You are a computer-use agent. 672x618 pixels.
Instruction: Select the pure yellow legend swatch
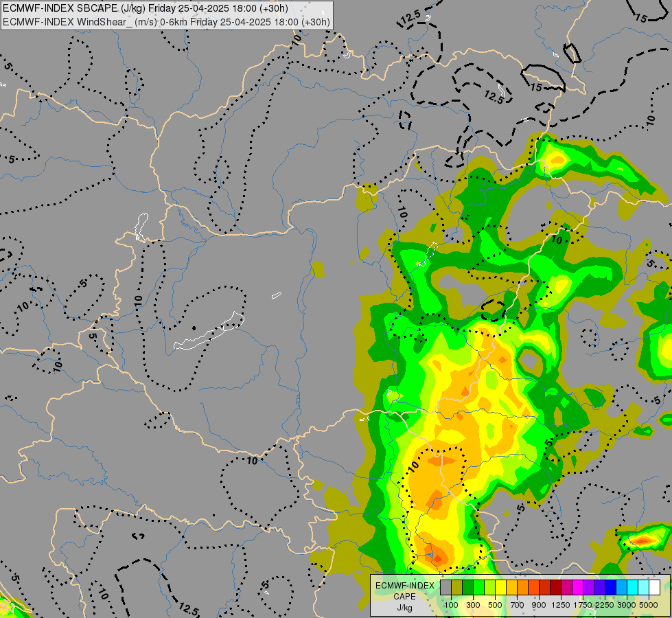pos(500,588)
